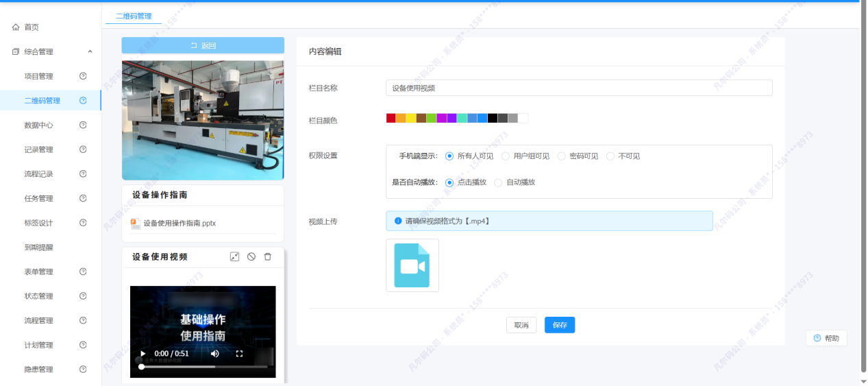The height and width of the screenshot is (386, 868).
Task: Click the 栏目名称 input field
Action: (579, 88)
